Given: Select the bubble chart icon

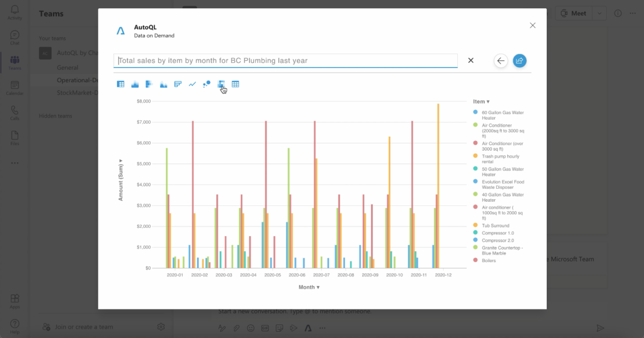Looking at the screenshot, I should click(x=206, y=84).
